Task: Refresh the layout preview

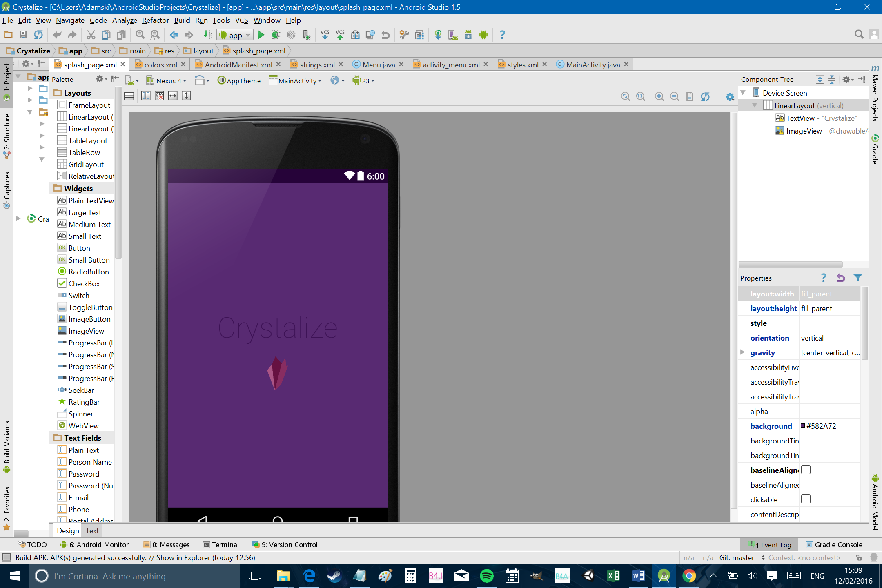Action: (x=705, y=96)
